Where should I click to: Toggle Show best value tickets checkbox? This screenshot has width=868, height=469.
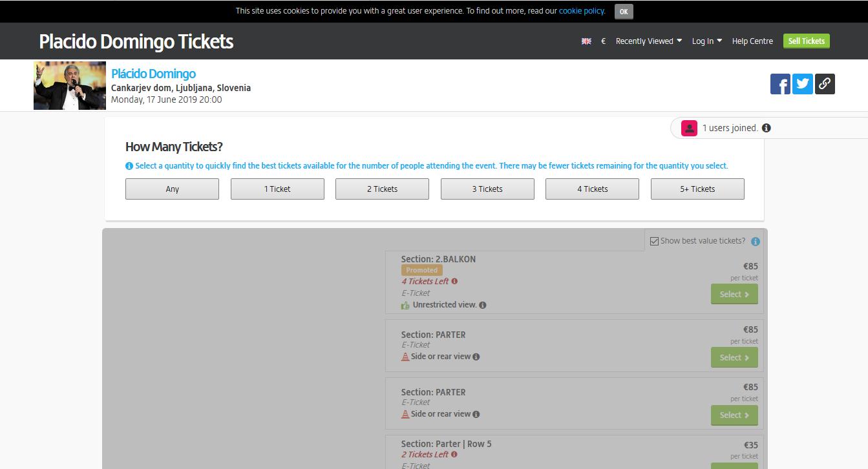point(654,241)
